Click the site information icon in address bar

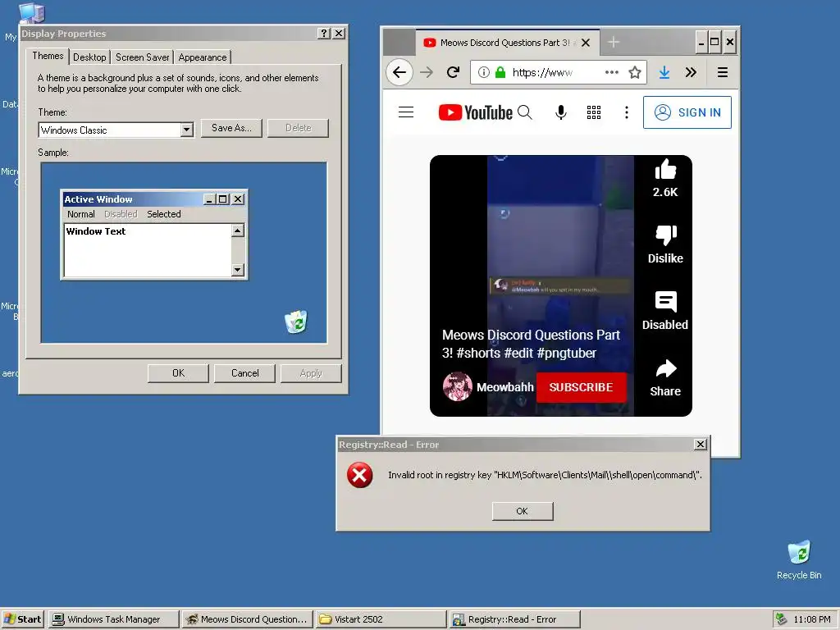click(484, 72)
